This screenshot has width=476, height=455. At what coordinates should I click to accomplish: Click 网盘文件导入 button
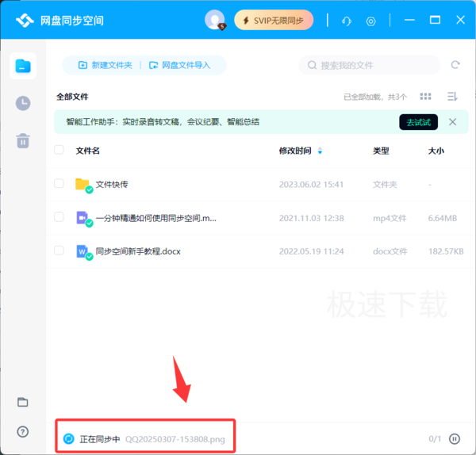(x=179, y=65)
